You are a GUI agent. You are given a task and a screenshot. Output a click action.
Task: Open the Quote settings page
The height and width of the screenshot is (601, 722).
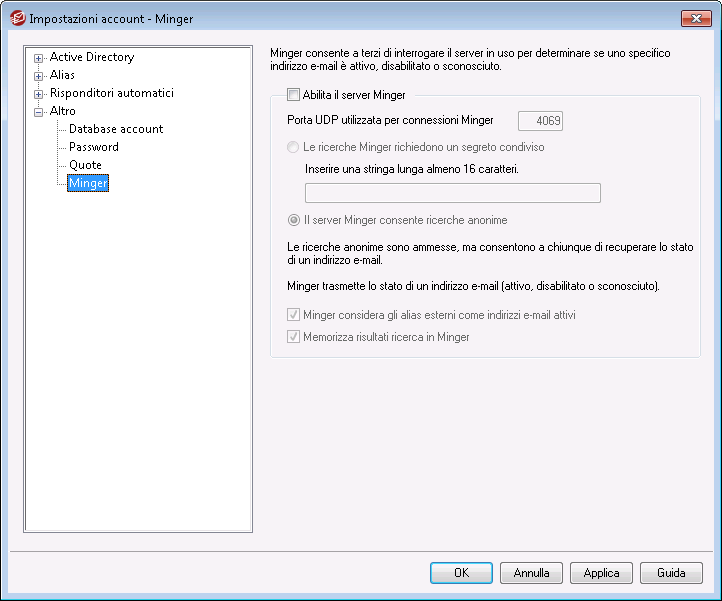(x=85, y=165)
